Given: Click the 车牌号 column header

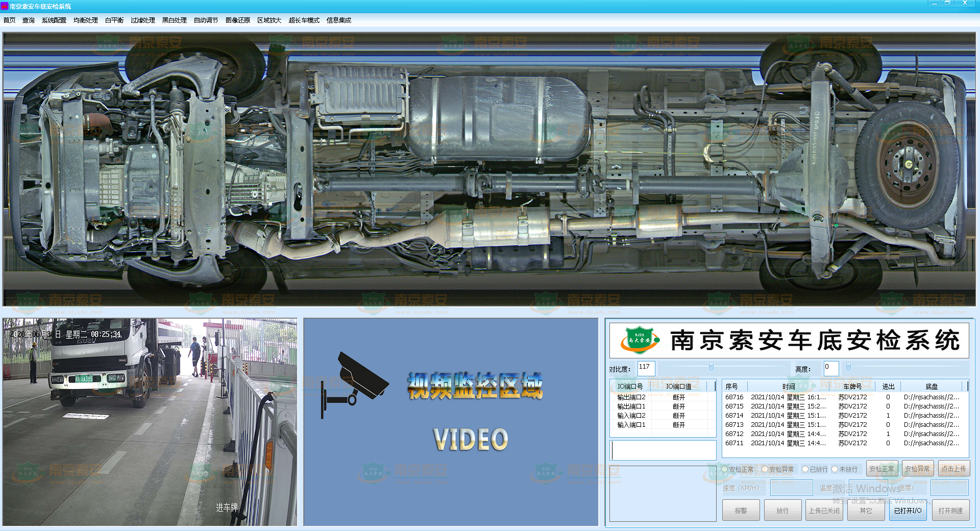Looking at the screenshot, I should [852, 387].
